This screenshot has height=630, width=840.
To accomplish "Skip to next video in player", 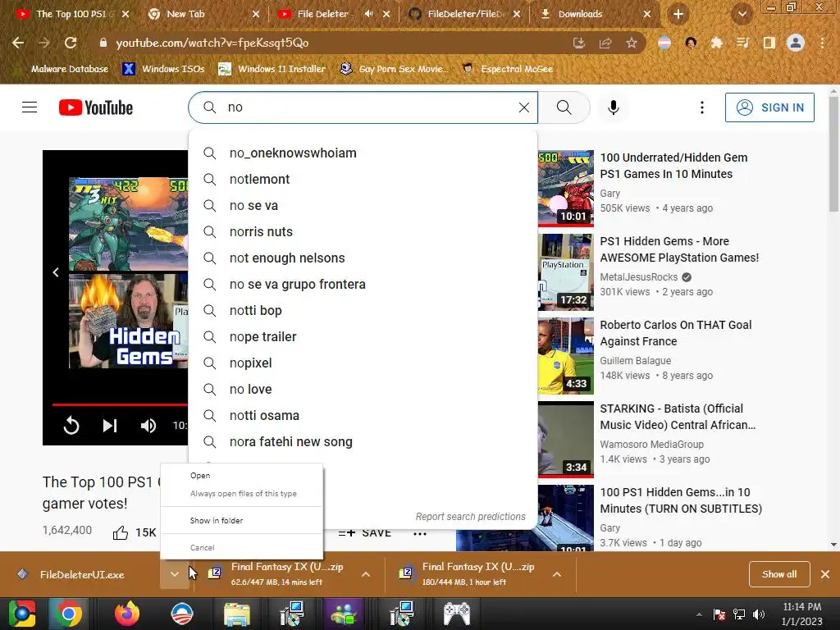I will [x=110, y=426].
